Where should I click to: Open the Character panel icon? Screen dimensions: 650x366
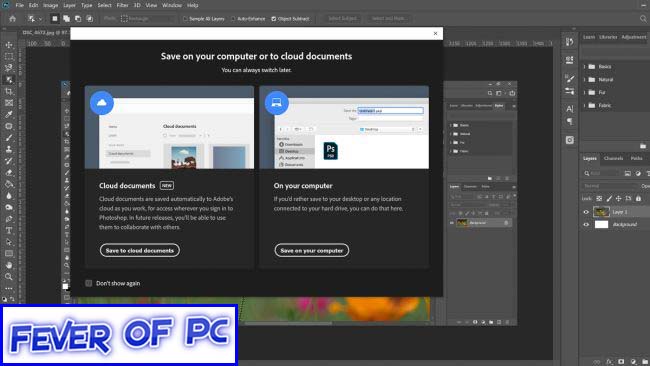point(570,109)
